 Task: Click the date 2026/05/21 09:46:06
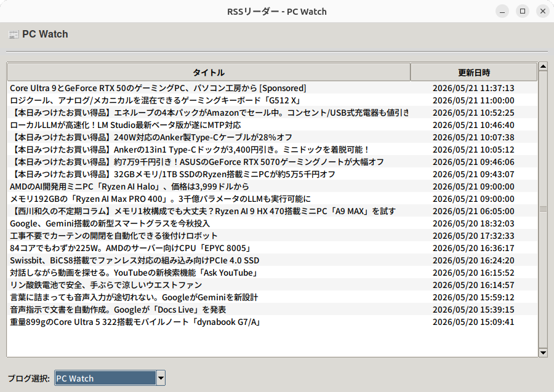(x=473, y=162)
